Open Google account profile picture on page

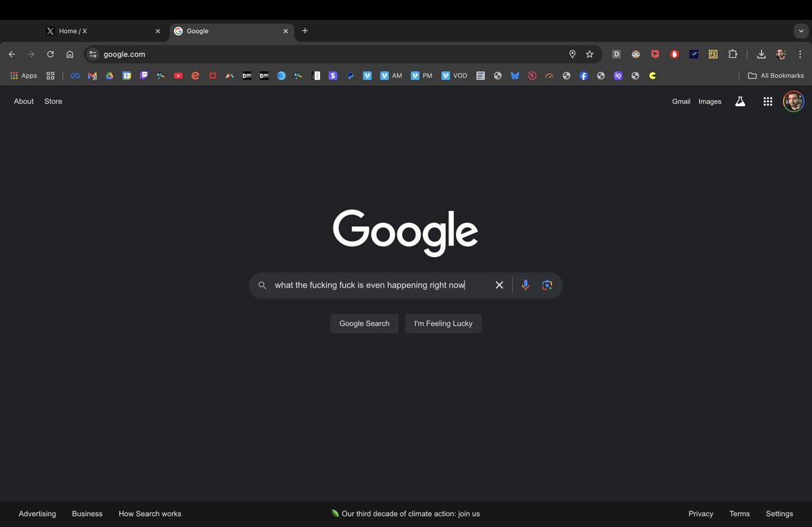(794, 101)
